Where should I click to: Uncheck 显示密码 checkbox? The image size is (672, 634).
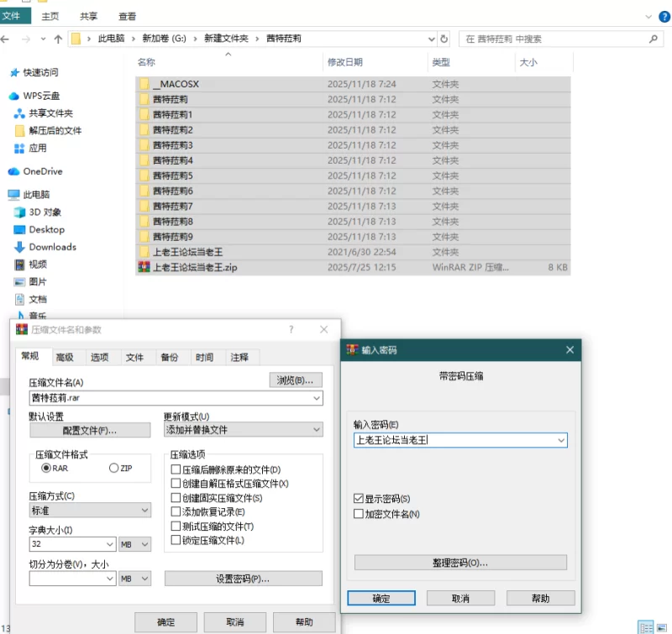click(x=359, y=499)
